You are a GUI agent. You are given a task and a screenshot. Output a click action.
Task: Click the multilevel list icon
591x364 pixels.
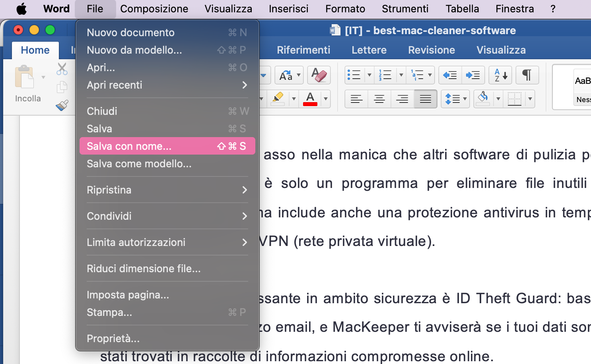pyautogui.click(x=417, y=75)
